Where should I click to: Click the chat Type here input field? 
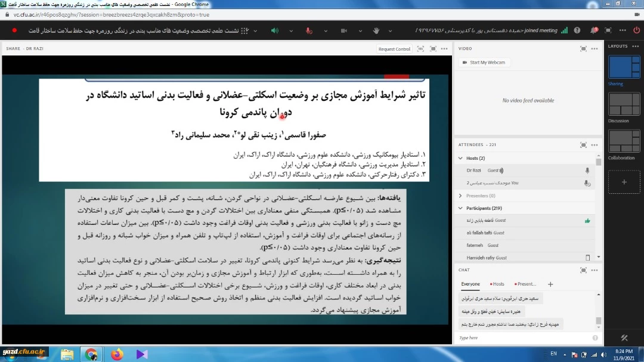click(522, 338)
